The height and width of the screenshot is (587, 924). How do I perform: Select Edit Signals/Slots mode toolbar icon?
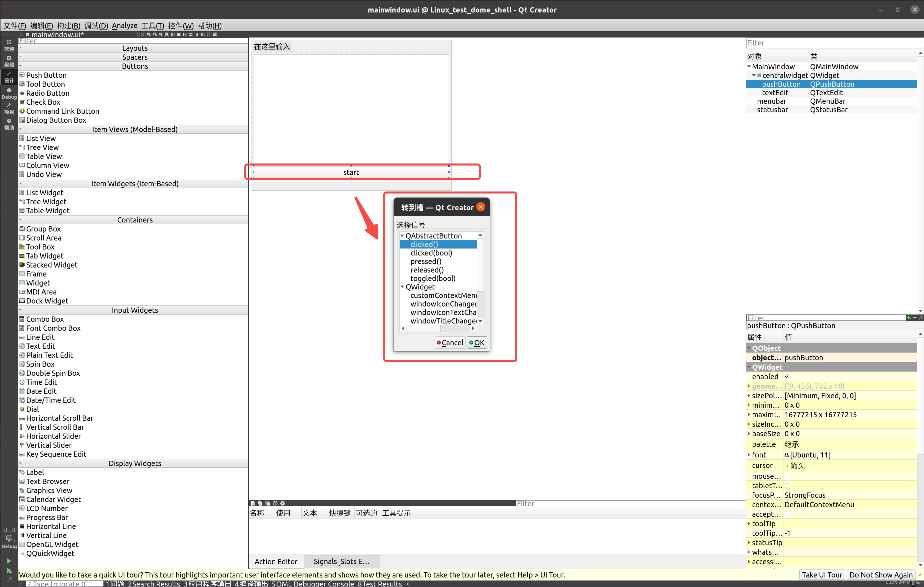(155, 34)
